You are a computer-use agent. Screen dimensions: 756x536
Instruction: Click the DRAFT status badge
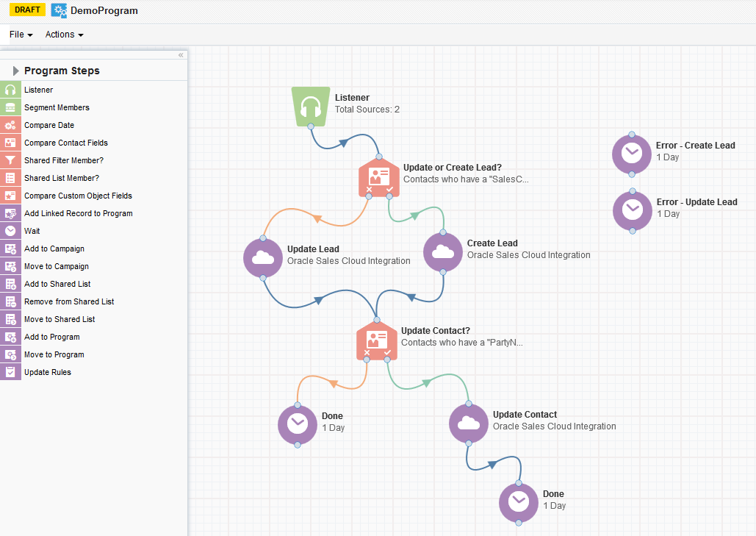[x=27, y=10]
